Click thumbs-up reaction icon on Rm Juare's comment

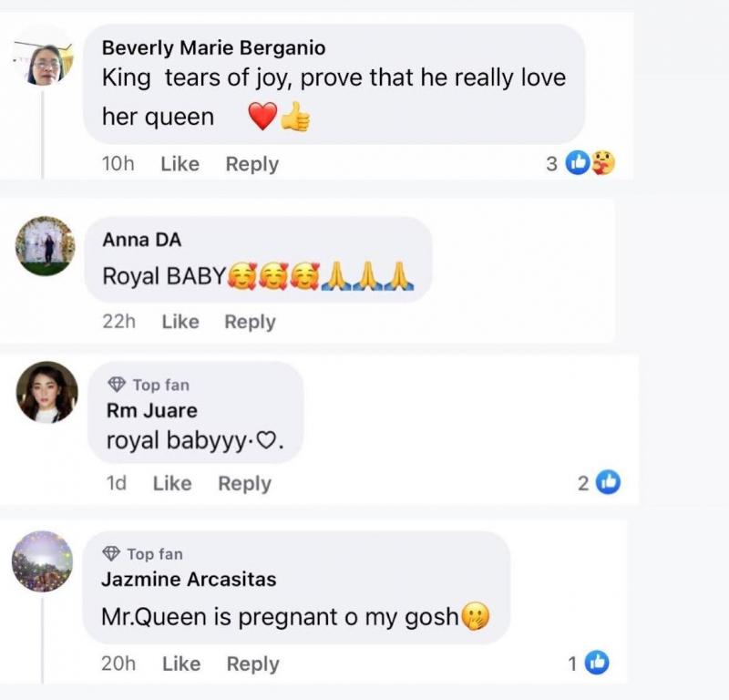pos(608,483)
